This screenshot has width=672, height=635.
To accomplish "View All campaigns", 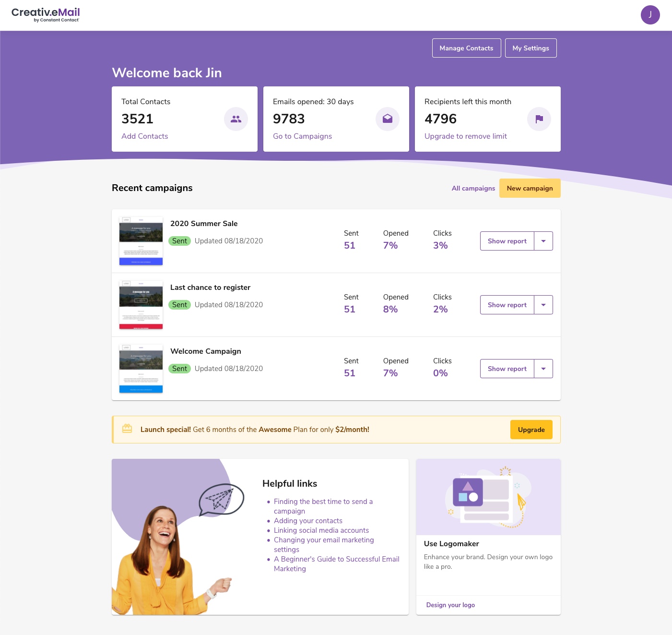I will tap(473, 188).
